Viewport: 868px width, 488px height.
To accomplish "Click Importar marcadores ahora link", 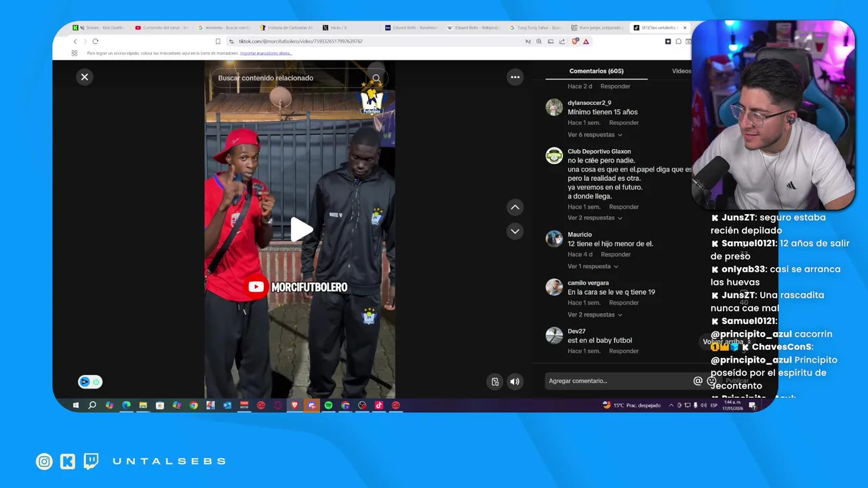I will coord(266,53).
